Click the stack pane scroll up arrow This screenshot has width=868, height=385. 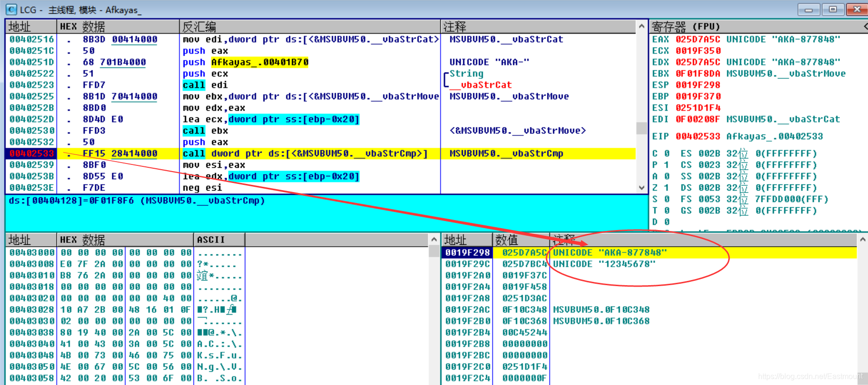[x=862, y=240]
